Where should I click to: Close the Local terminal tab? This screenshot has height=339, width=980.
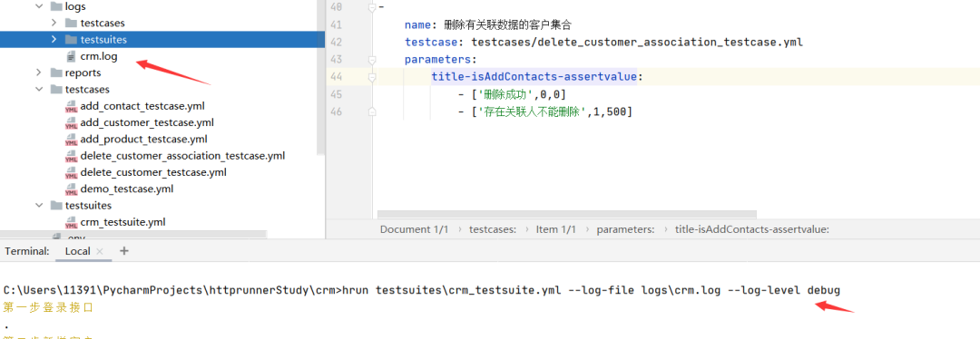pos(100,252)
